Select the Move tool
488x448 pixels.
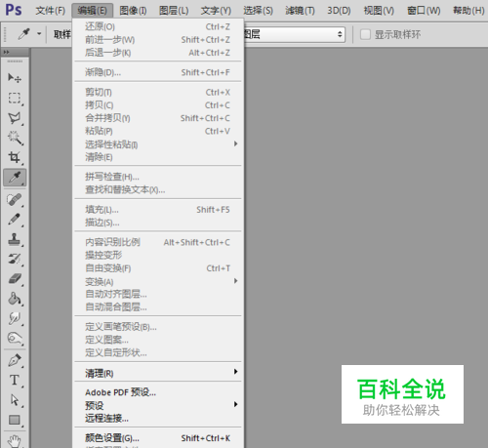[x=15, y=78]
